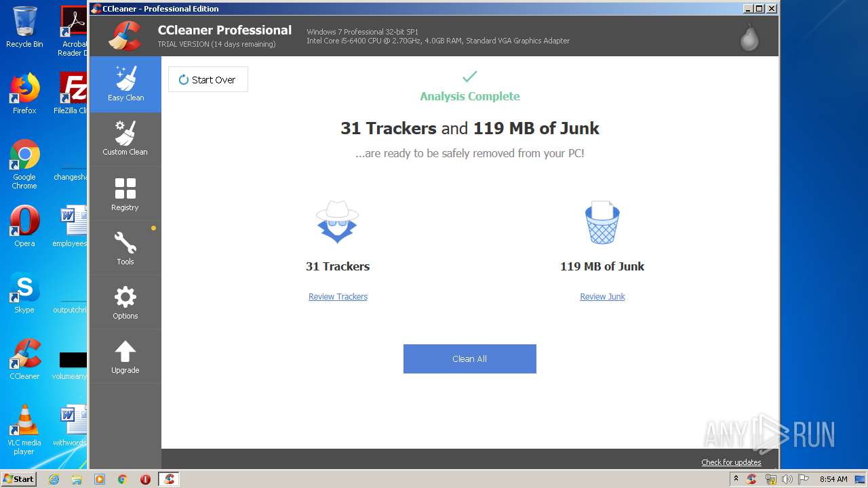
Task: Select CCleaner taskbar button
Action: click(169, 479)
